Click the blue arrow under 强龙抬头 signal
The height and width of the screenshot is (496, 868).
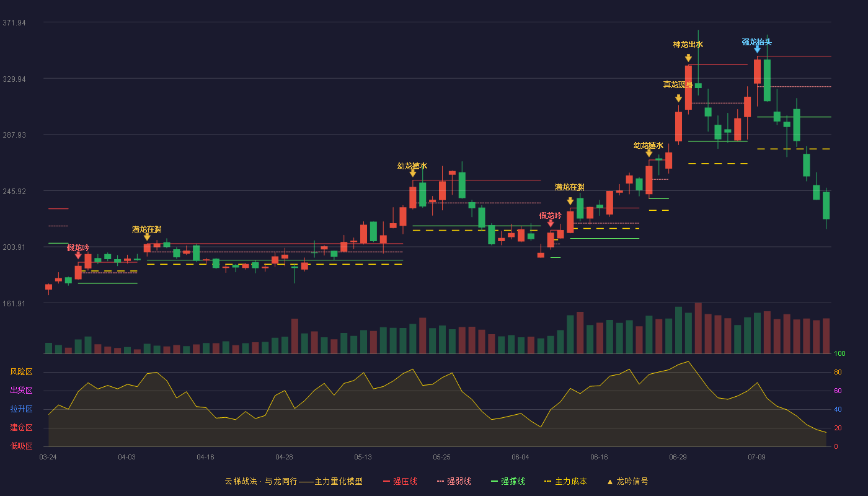point(757,49)
